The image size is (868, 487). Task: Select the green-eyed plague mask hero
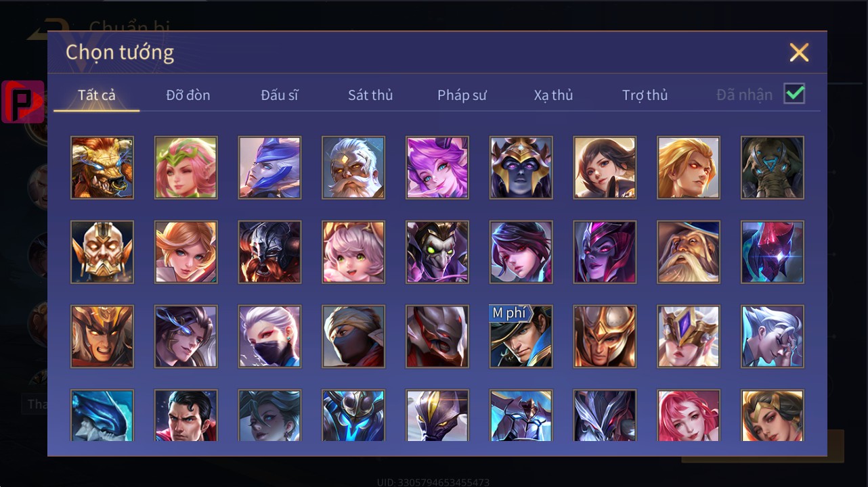[x=437, y=252]
